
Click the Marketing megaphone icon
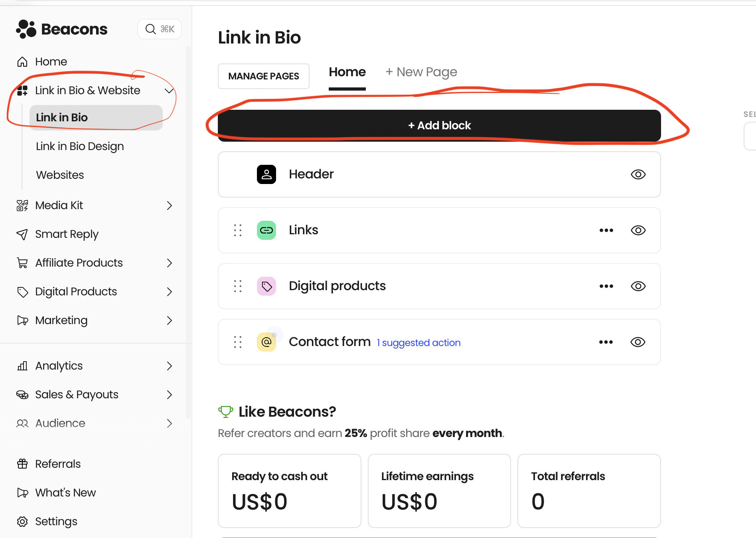pyautogui.click(x=22, y=320)
